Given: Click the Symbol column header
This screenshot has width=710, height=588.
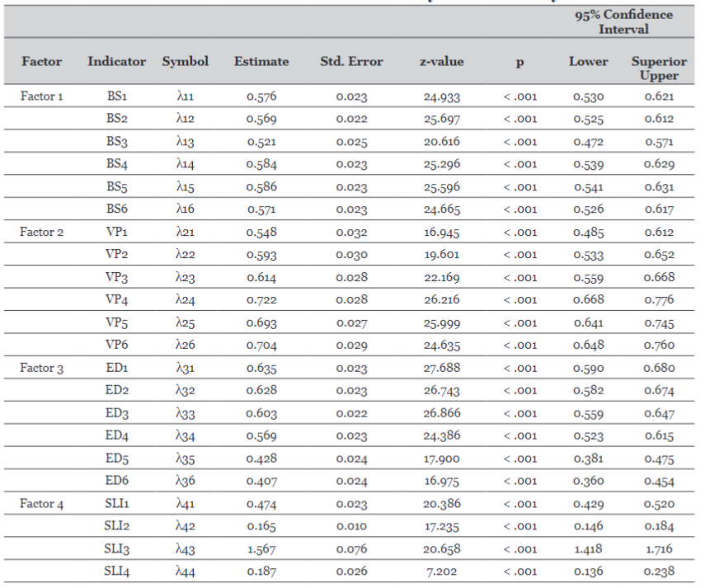Looking at the screenshot, I should pos(185,62).
